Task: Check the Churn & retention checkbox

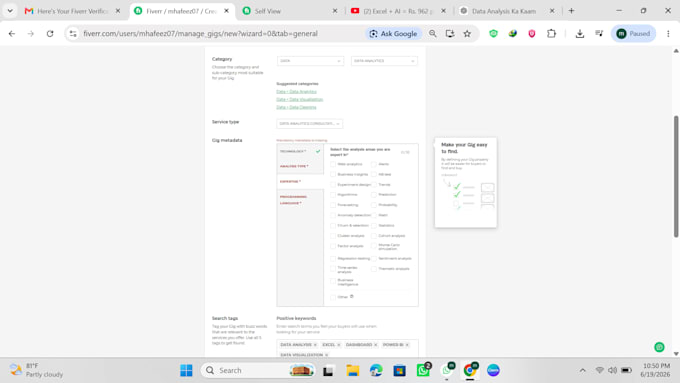Action: 333,226
